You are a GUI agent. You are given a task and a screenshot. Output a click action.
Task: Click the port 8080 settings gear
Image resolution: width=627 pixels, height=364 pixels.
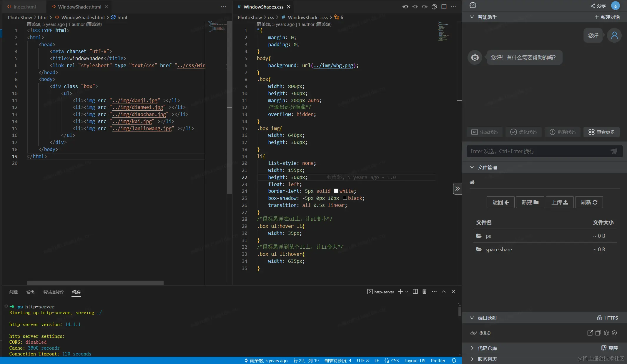pos(606,333)
